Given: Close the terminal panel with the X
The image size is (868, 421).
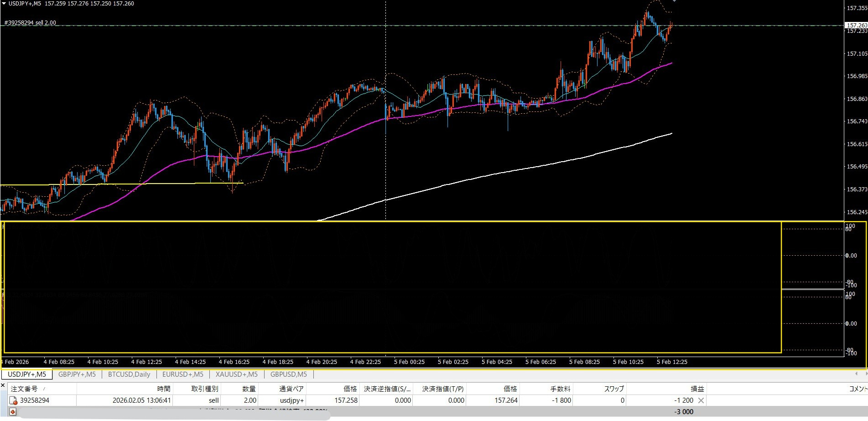Looking at the screenshot, I should [3, 386].
